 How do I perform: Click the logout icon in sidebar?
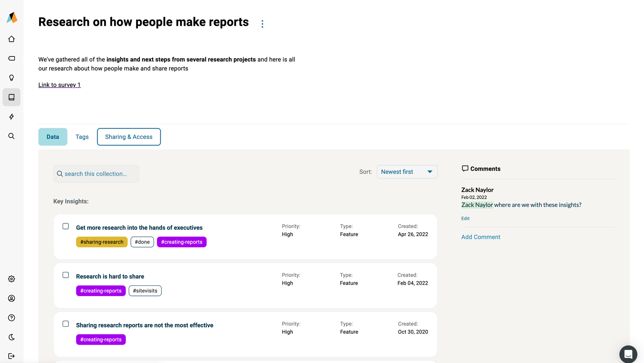pos(11,356)
